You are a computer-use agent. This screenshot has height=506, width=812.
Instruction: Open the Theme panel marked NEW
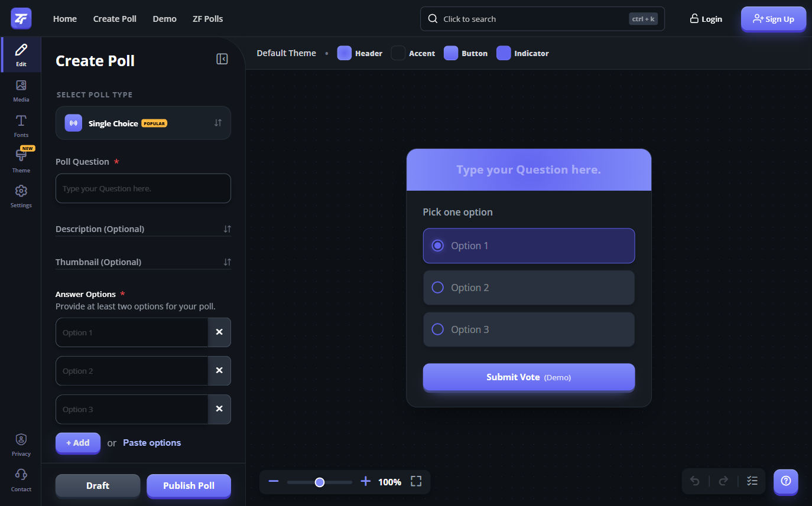click(x=21, y=161)
